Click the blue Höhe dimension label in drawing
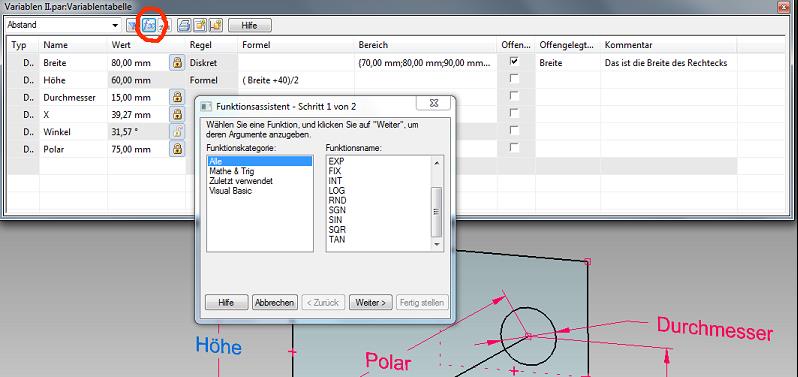 coord(219,345)
